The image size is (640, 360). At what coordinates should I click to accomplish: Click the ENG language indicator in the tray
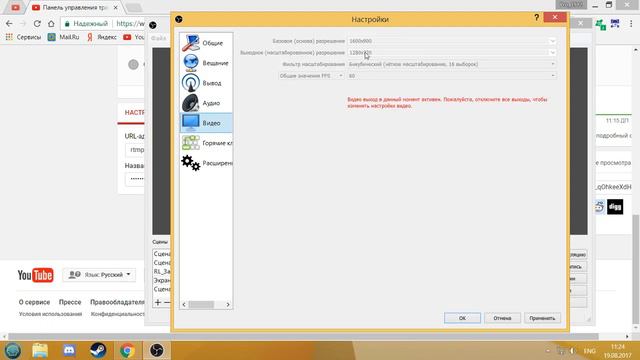pos(589,351)
